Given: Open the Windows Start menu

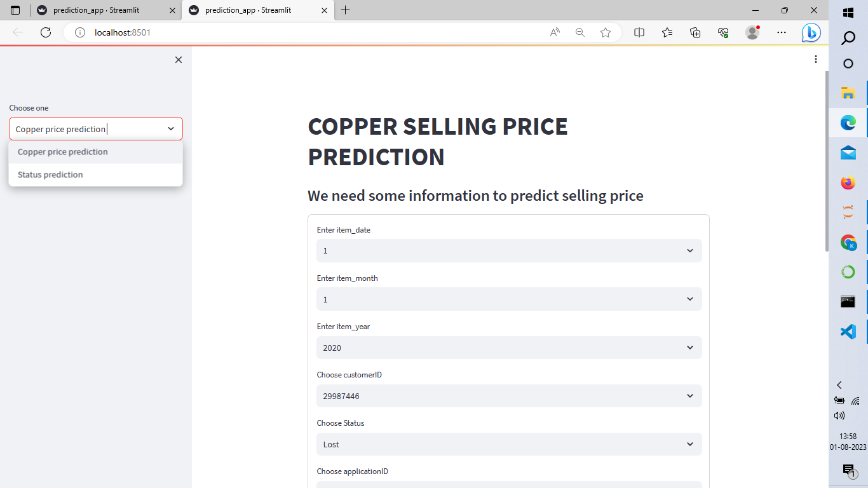Looking at the screenshot, I should pos(848,11).
